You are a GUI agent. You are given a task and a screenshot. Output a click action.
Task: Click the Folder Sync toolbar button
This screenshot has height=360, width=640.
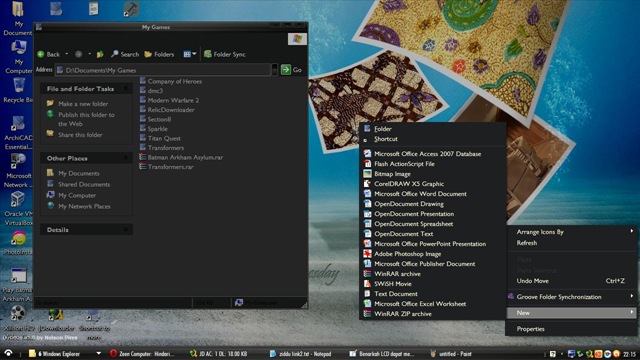[x=224, y=54]
